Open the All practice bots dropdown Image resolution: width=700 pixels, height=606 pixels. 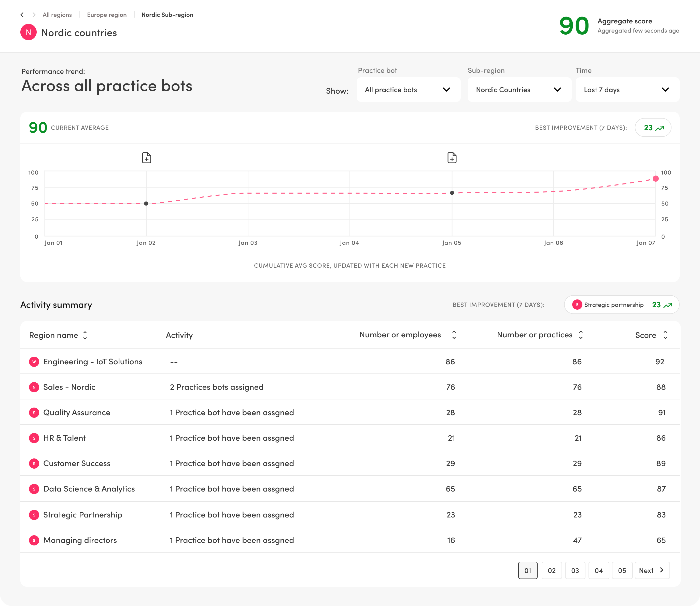[408, 90]
